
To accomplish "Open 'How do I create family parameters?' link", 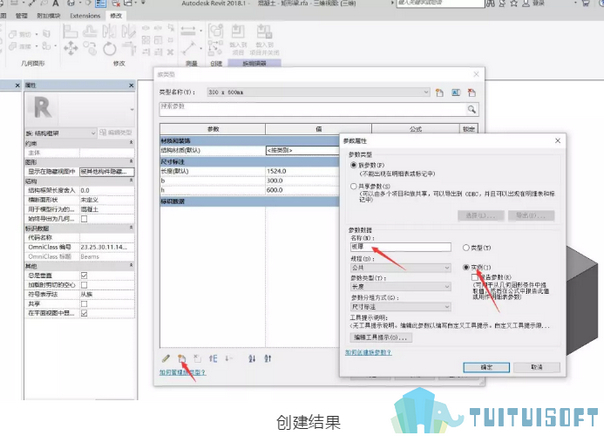I will [368, 352].
